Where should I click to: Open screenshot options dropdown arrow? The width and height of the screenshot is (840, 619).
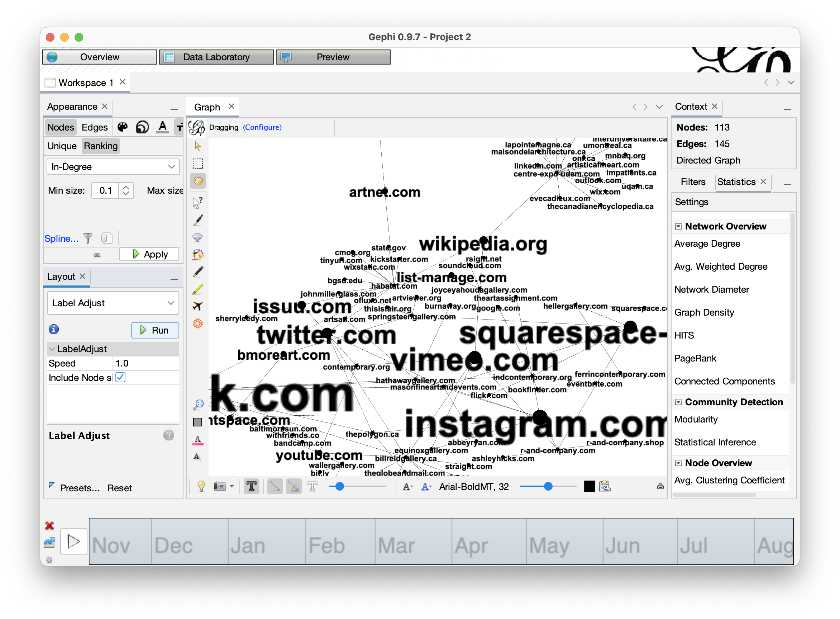point(232,486)
